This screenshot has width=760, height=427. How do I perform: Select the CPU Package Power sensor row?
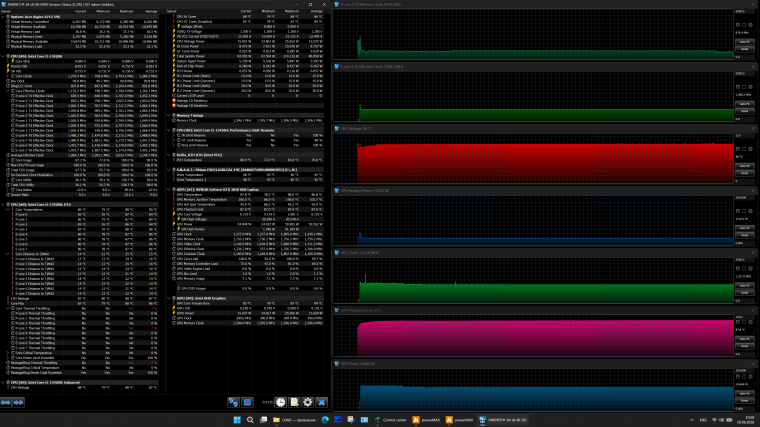[246, 41]
